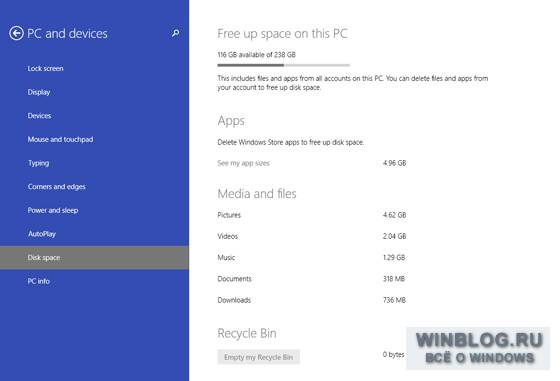Click the Documents row label
Image resolution: width=560 pixels, height=381 pixels.
(234, 279)
